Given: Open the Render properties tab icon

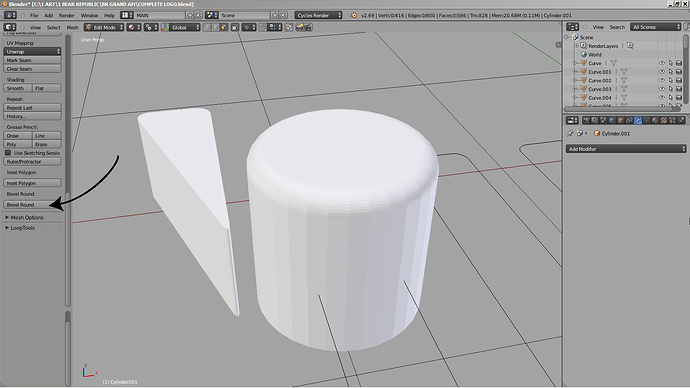Looking at the screenshot, I should point(587,120).
